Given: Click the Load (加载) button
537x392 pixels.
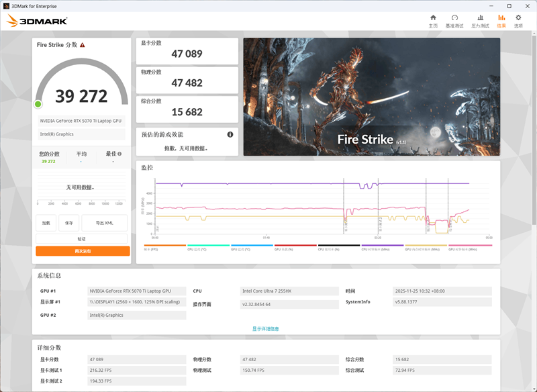Looking at the screenshot, I should (46, 223).
